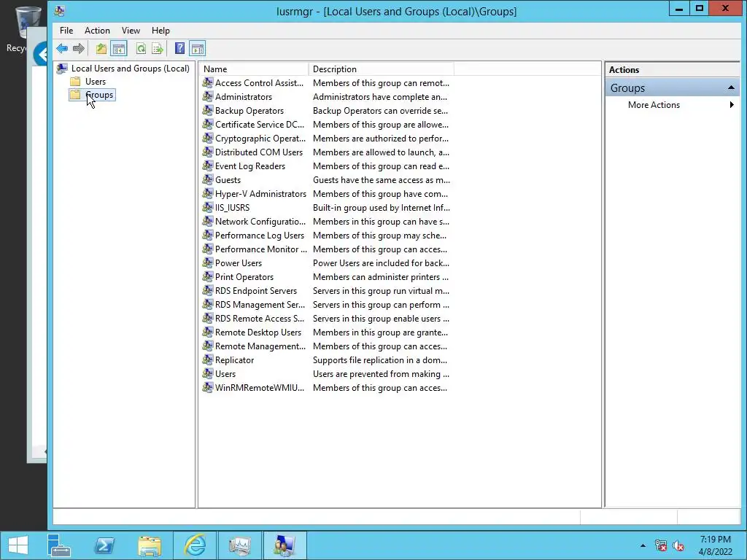The height and width of the screenshot is (560, 747).
Task: Open the File menu
Action: pyautogui.click(x=66, y=31)
